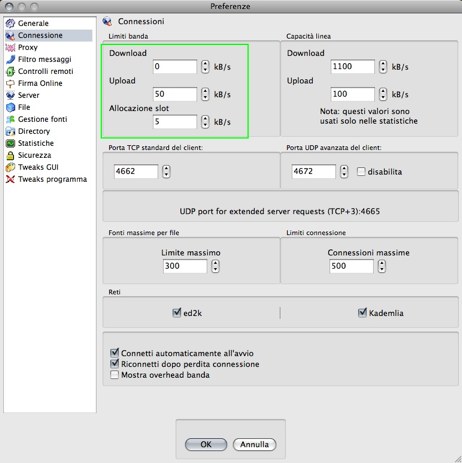The width and height of the screenshot is (462, 463).
Task: Open the Generale preferences icon
Action: [10, 23]
